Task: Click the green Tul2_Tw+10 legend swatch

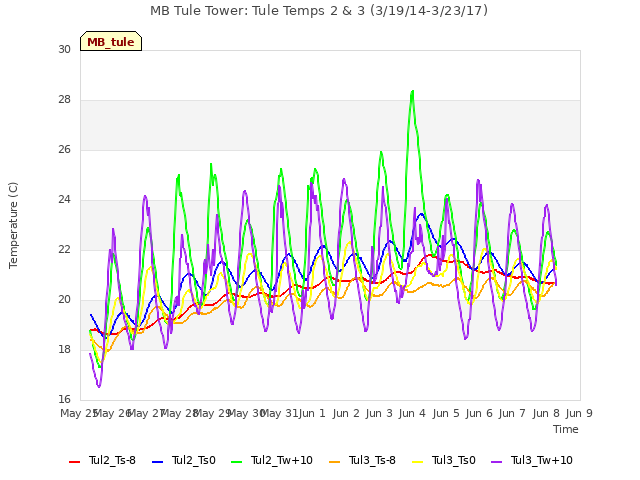Action: click(236, 461)
